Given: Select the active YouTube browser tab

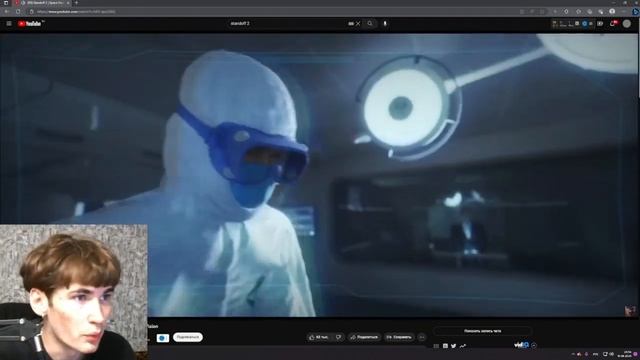Looking at the screenshot, I should click(43, 3).
